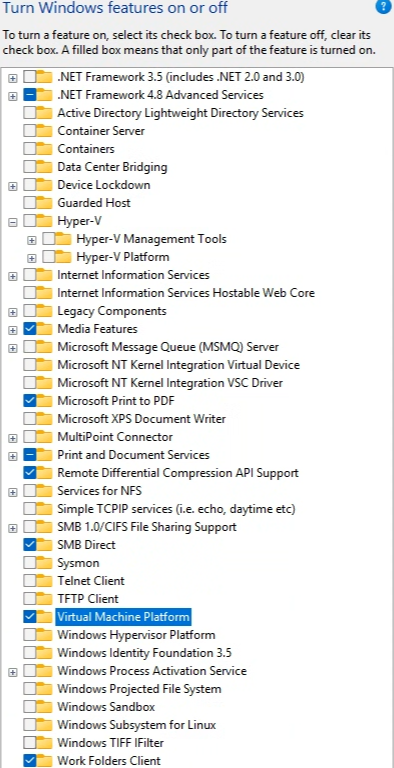
Task: Click folder icon beside Work Folders Client
Action: pyautogui.click(x=45, y=761)
